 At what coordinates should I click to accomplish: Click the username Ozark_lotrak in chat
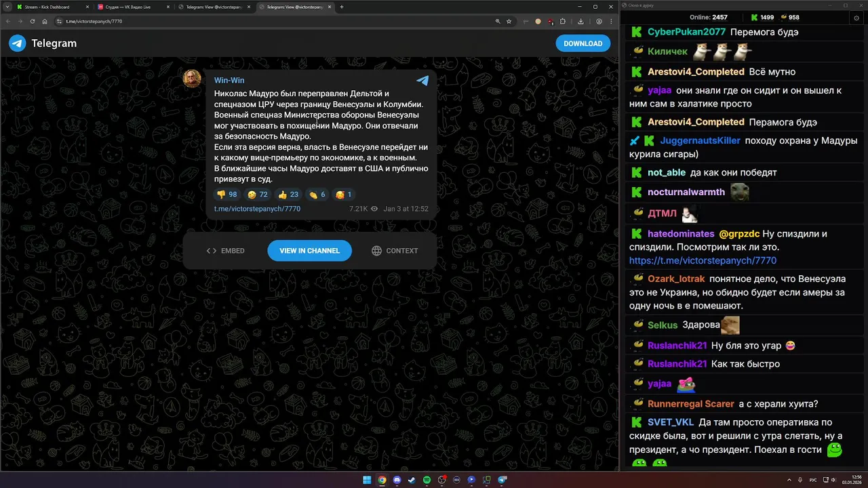[677, 279]
